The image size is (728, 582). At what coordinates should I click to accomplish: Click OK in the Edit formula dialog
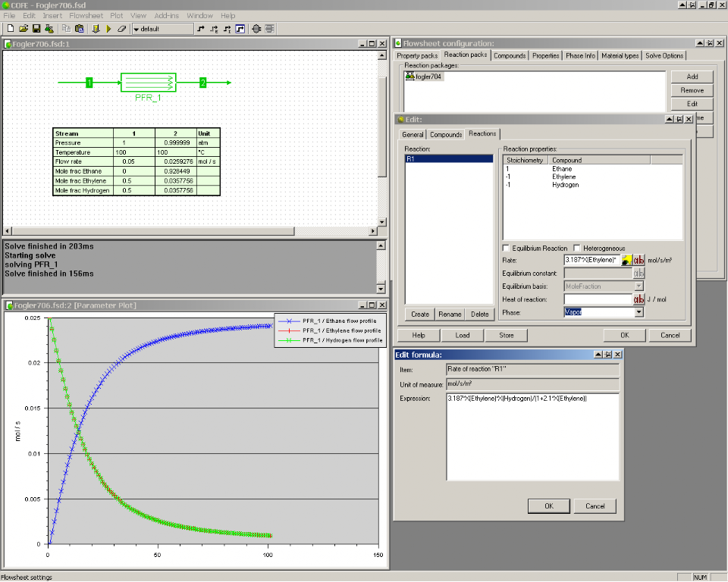point(549,506)
